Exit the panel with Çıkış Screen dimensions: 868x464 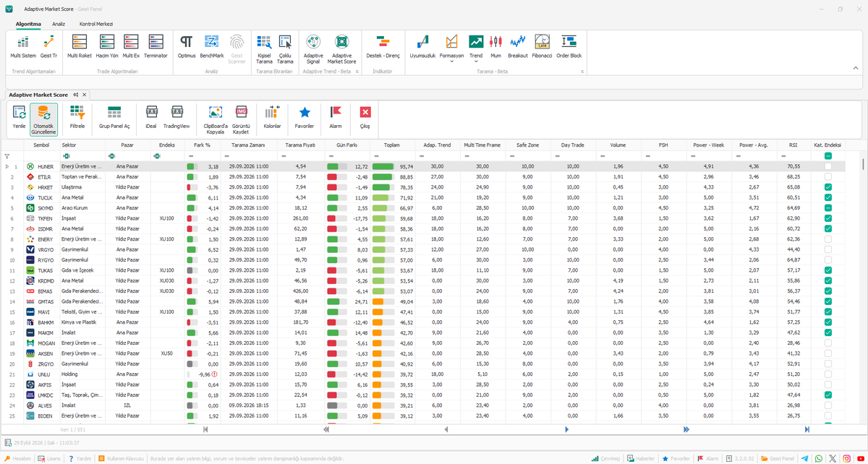coord(365,117)
